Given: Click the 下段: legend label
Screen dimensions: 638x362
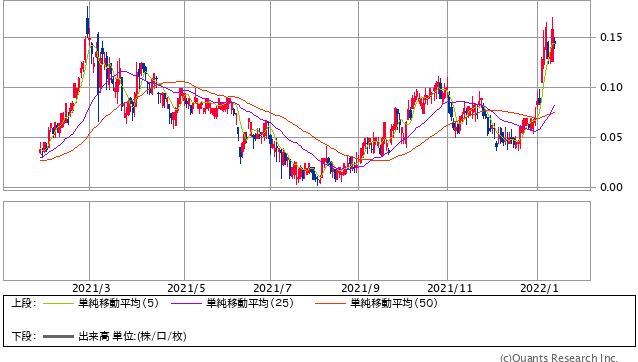Looking at the screenshot, I should pos(24,336).
